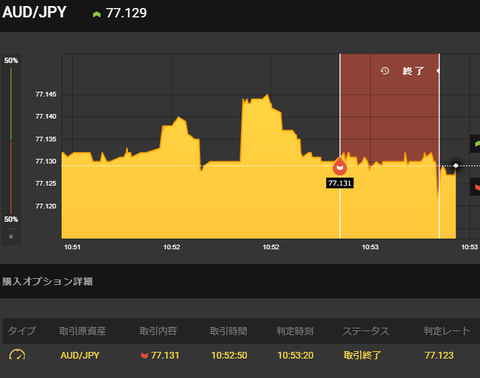Click the judgment rate 77.123

pos(439,355)
